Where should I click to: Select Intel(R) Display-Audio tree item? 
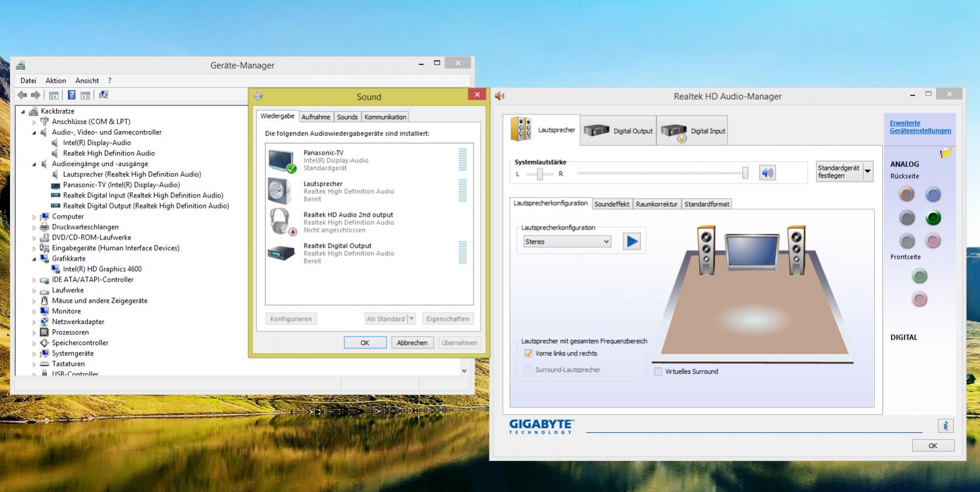[x=97, y=142]
